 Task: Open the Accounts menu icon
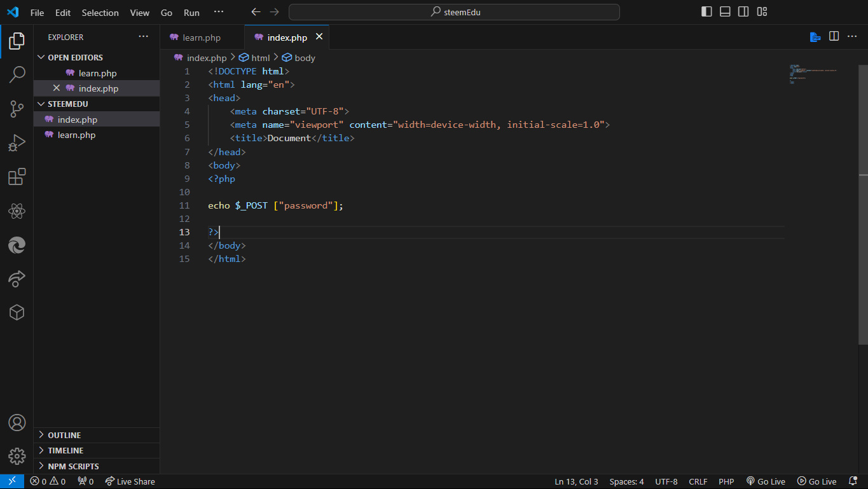click(17, 422)
